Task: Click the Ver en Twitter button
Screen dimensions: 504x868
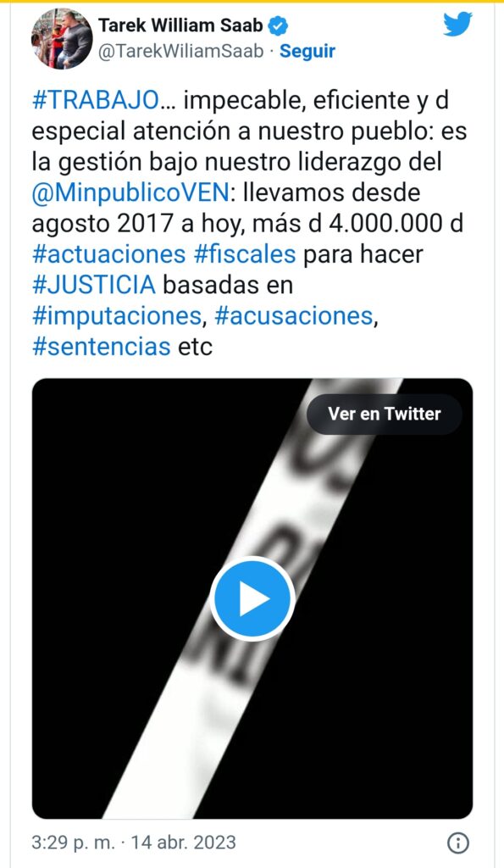Action: [385, 414]
